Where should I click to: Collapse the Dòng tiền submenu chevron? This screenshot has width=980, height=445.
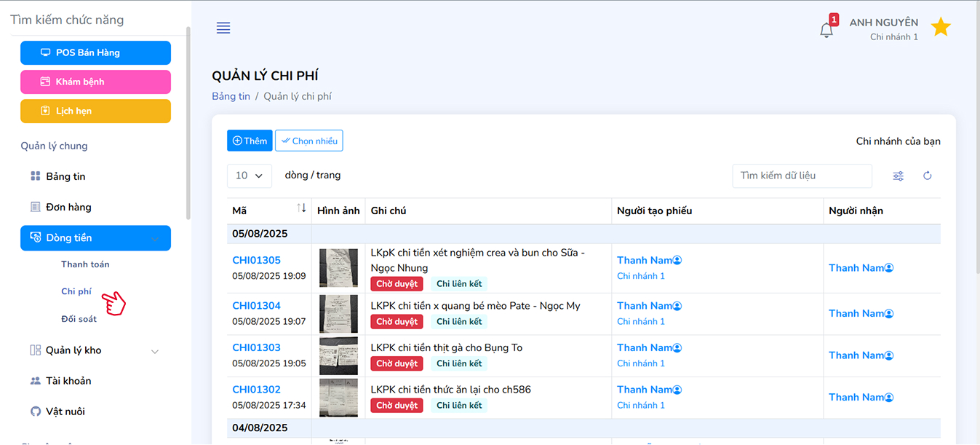154,238
